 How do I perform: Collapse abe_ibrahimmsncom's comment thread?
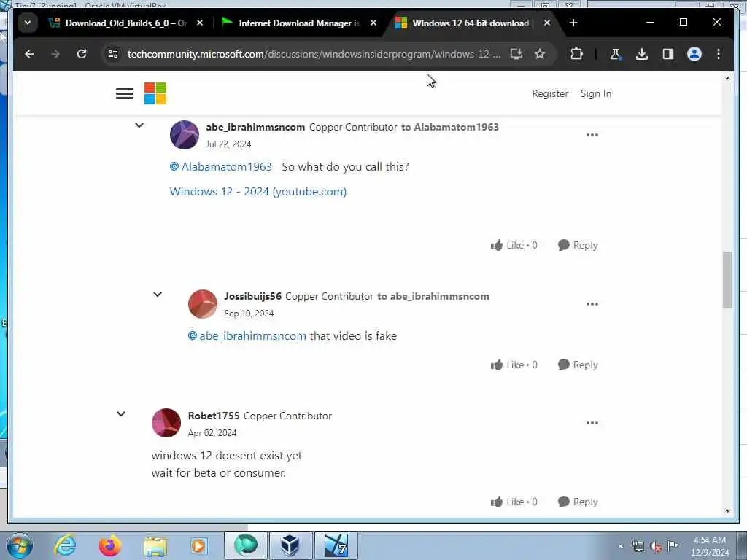(x=139, y=125)
